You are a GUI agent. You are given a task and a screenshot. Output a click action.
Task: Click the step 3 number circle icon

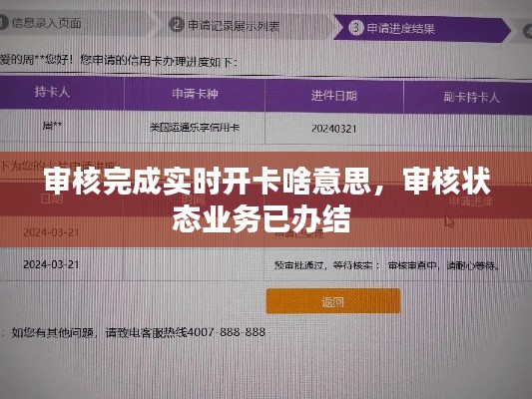(x=356, y=28)
